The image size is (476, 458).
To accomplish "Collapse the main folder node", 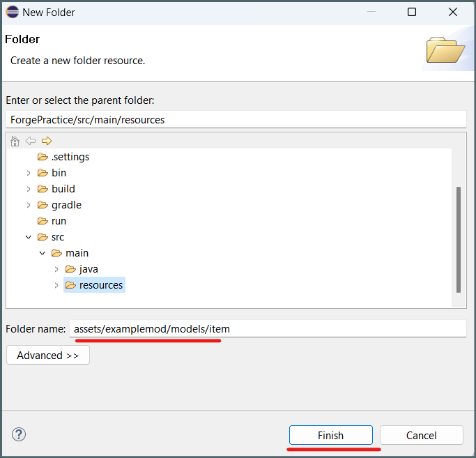I will pos(43,253).
